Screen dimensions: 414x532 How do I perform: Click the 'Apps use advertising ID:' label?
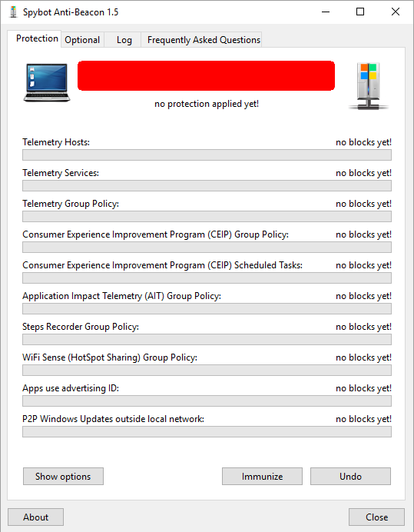(71, 388)
